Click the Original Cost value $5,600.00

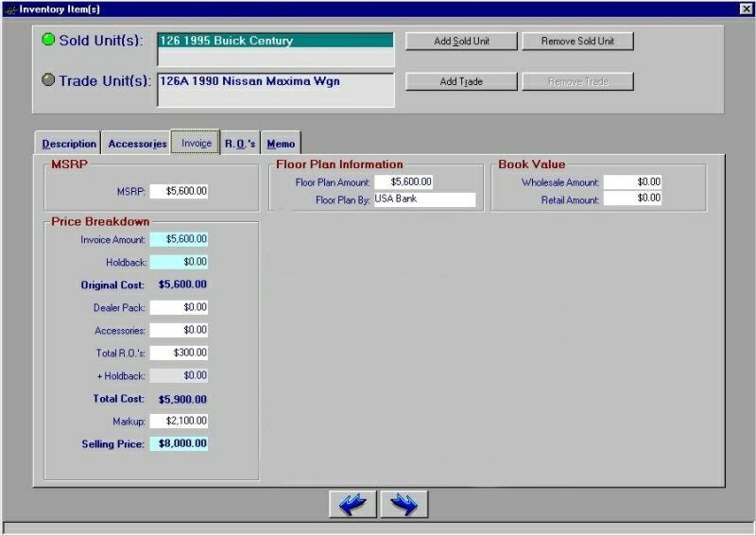click(x=182, y=285)
